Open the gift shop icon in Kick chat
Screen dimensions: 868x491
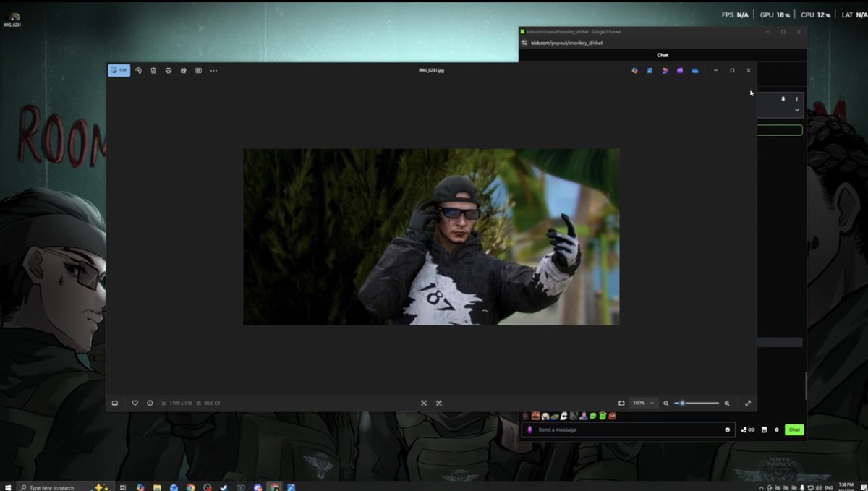(764, 430)
